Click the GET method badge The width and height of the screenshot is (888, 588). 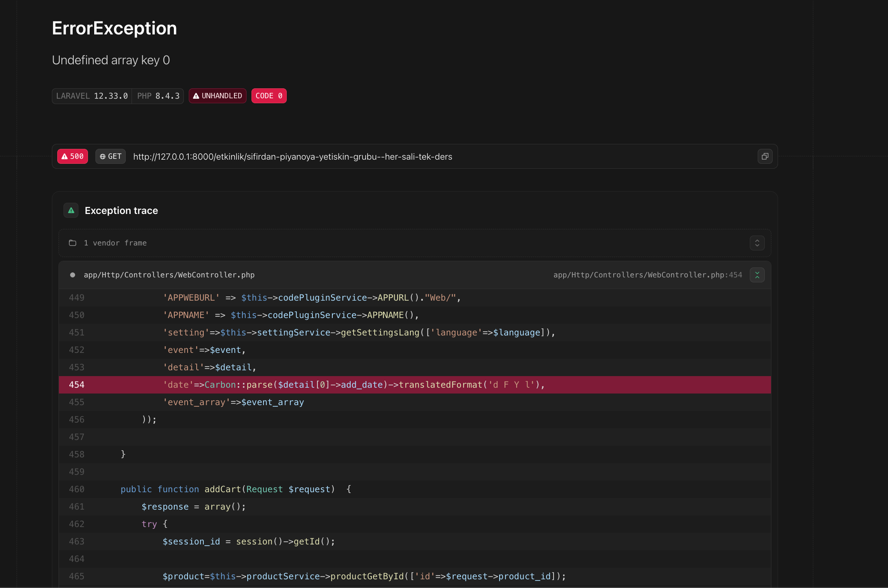point(110,156)
